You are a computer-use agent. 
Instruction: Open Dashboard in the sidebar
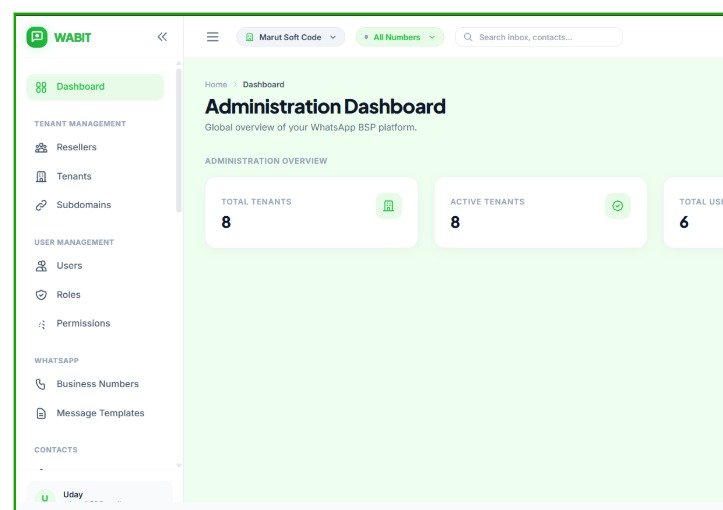point(95,87)
